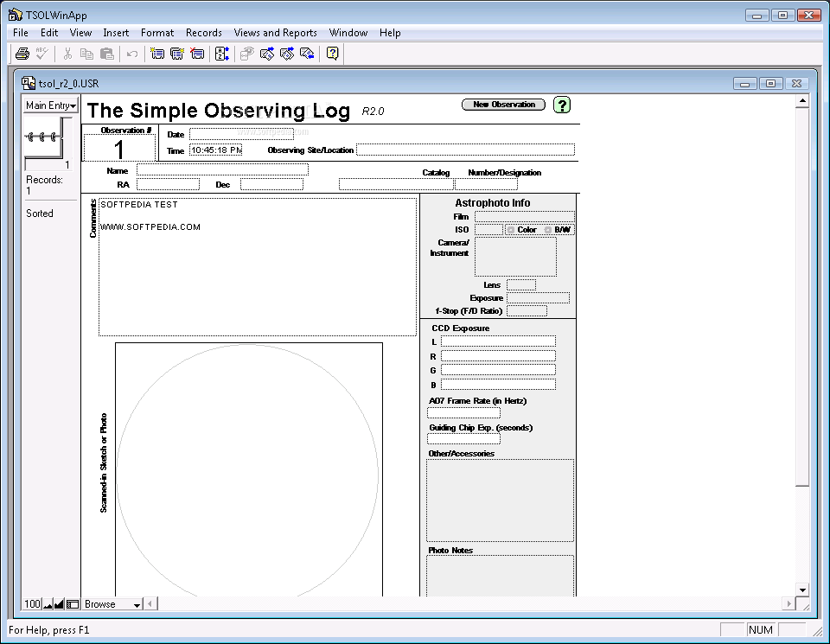Open the View menu
830x644 pixels.
[x=80, y=33]
